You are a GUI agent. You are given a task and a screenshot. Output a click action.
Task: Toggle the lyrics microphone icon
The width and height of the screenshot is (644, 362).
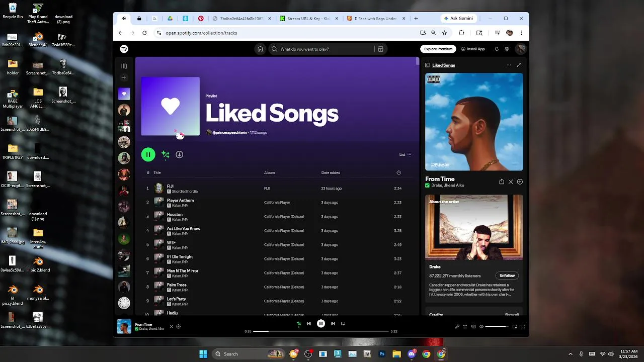pos(457,327)
